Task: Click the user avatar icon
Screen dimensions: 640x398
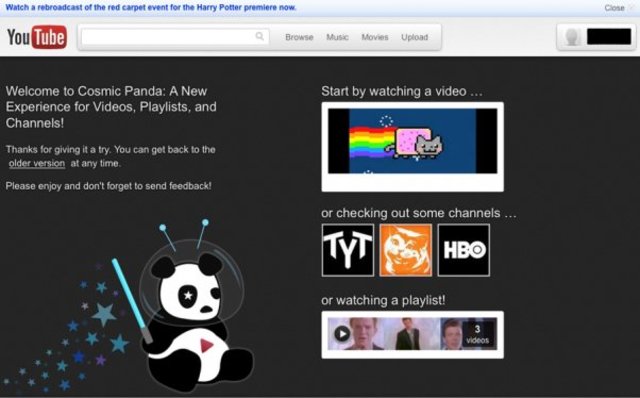Action: 572,37
